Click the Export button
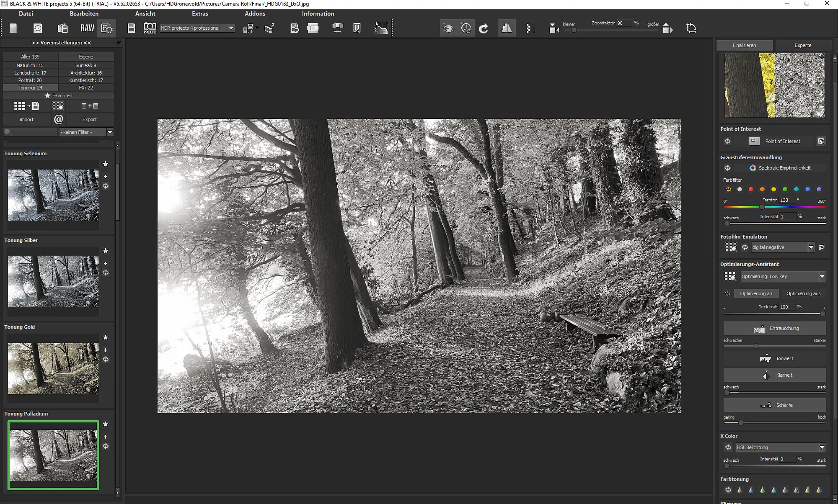 (89, 119)
